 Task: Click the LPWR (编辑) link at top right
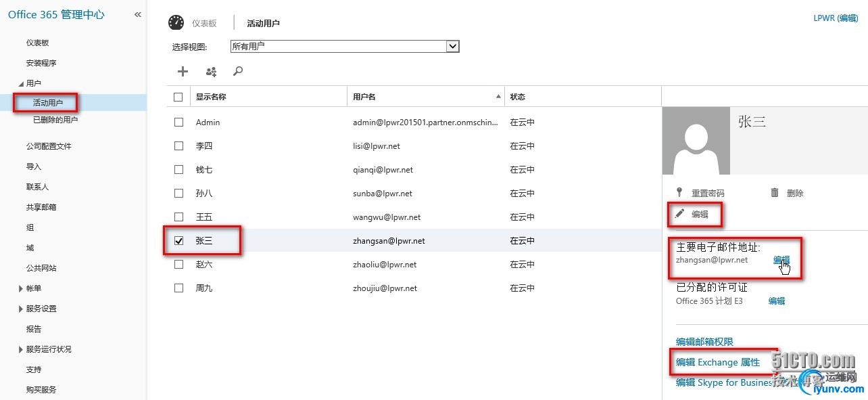836,18
